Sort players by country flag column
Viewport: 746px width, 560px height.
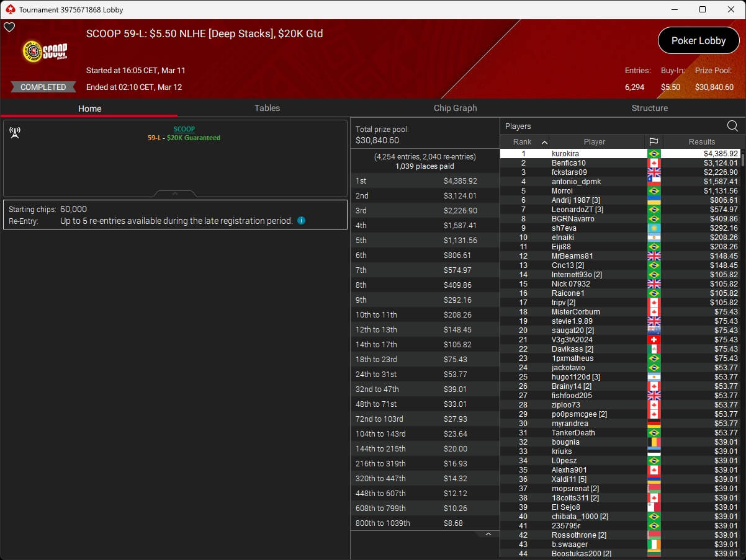point(654,142)
